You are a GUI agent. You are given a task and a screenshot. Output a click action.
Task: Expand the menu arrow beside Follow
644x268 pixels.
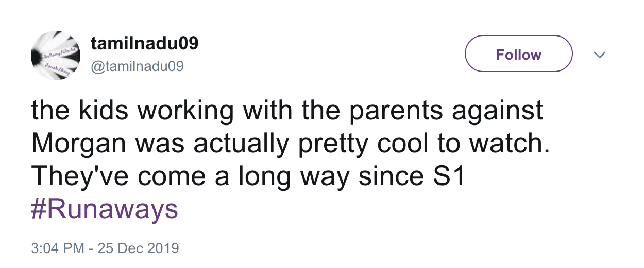(x=599, y=55)
